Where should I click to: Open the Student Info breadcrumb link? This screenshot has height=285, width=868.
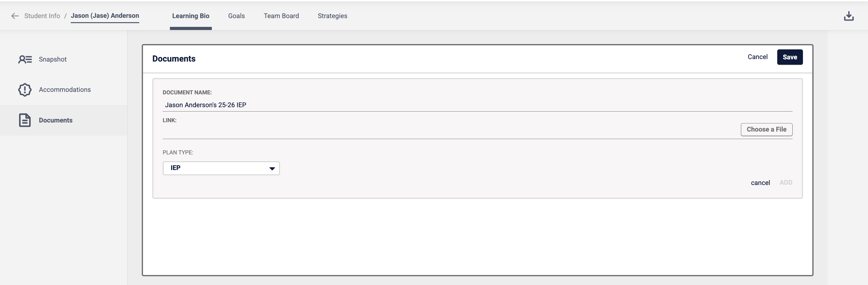coord(42,16)
